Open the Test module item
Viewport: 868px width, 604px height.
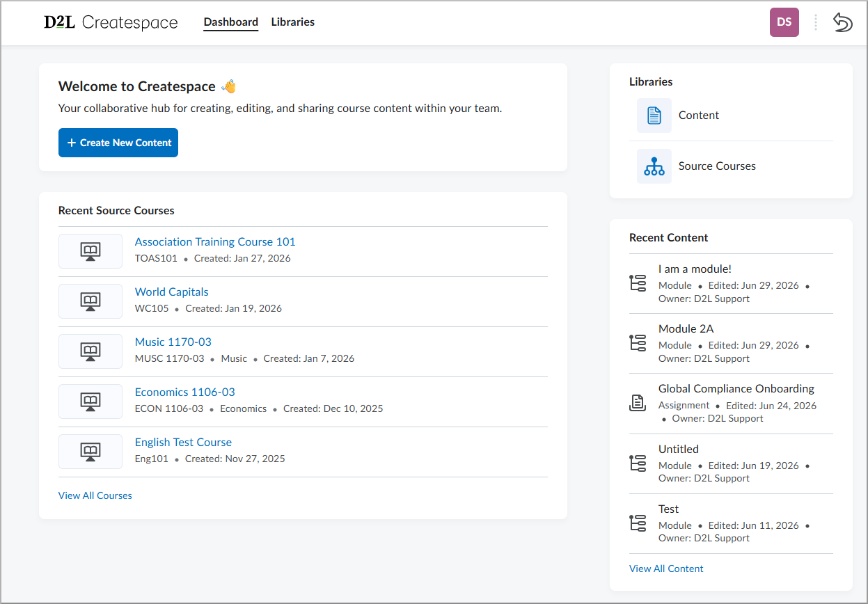[668, 509]
